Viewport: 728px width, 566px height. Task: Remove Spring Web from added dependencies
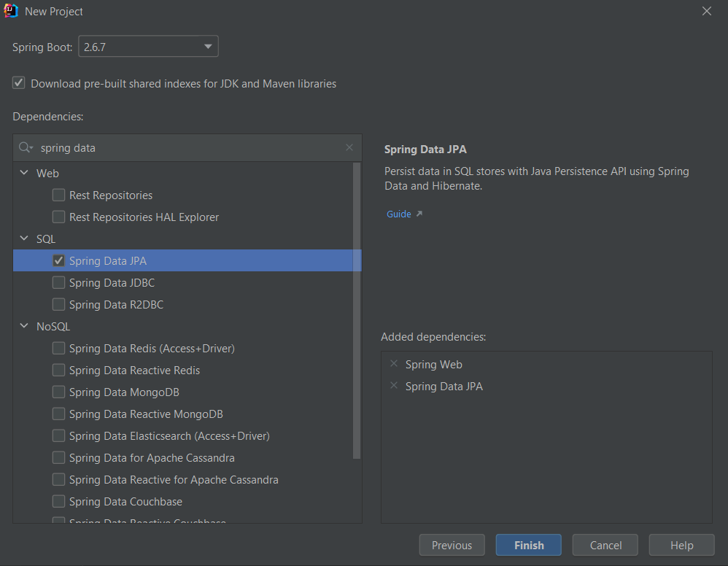(x=393, y=363)
